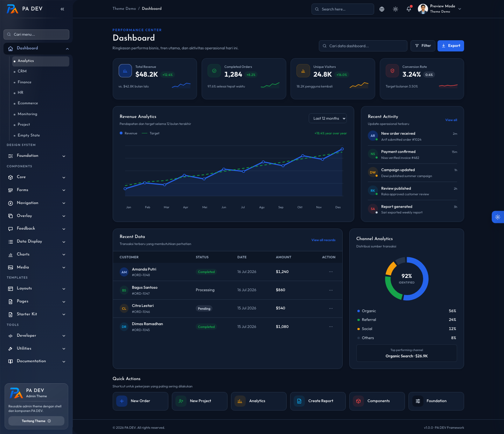Open the View all records link
The image size is (504, 434).
(323, 240)
